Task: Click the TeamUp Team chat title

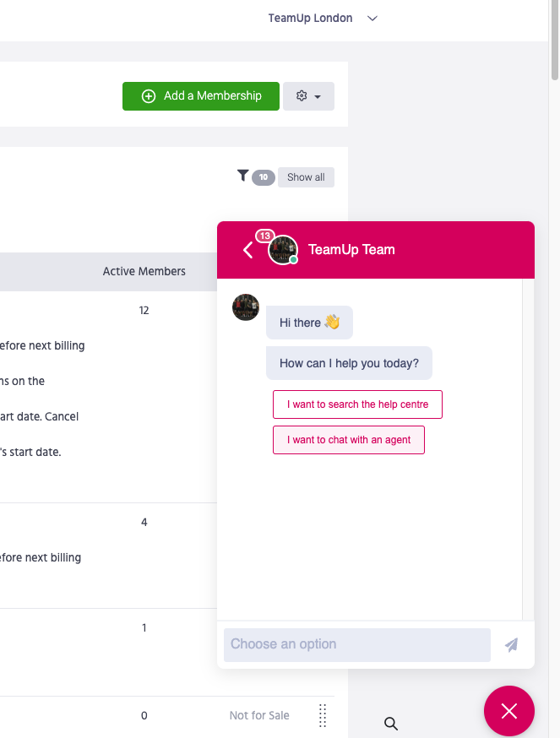Action: click(x=351, y=250)
